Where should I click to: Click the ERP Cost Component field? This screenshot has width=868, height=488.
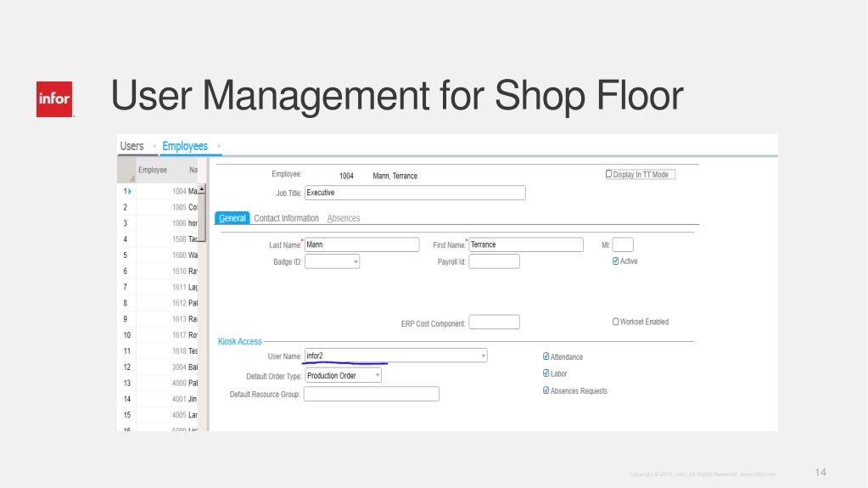[494, 322]
